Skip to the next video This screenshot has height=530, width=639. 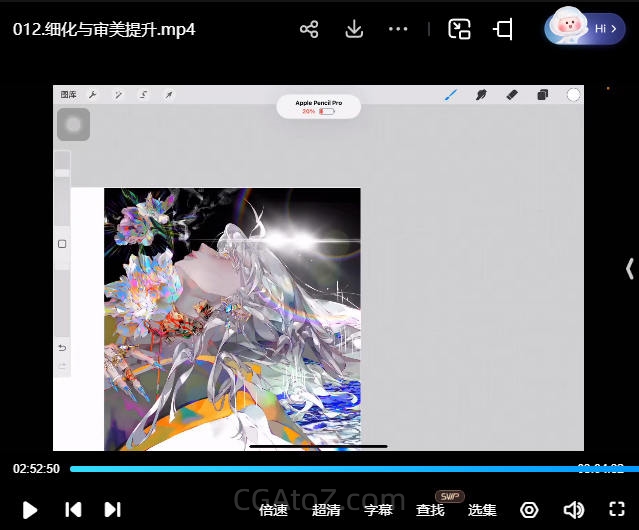point(113,509)
